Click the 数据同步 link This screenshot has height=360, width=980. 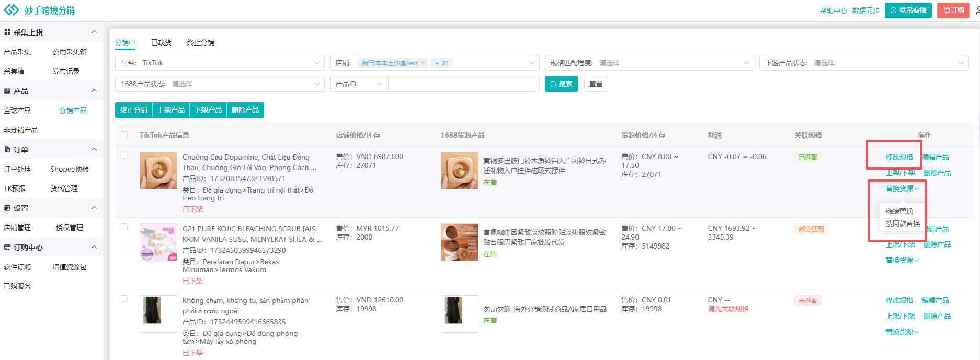[866, 10]
